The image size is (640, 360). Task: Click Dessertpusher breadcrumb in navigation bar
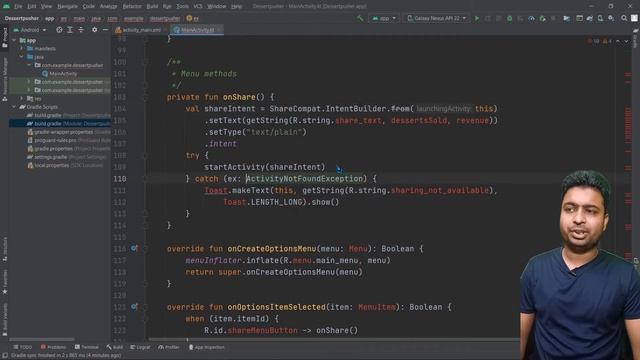tap(22, 18)
